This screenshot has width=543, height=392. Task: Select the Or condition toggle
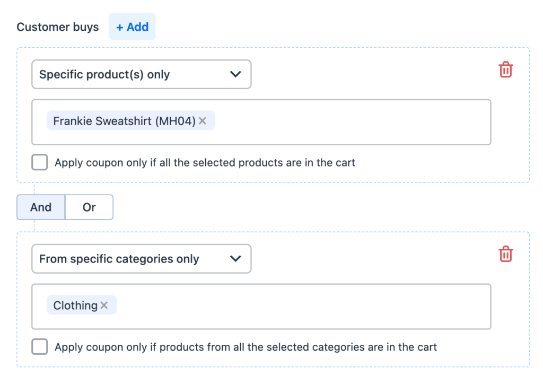point(89,207)
